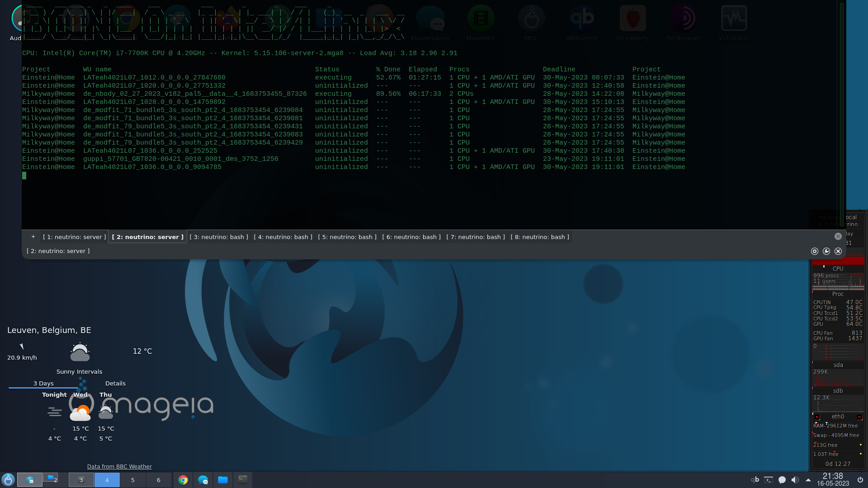Click the volume speaker tray icon
Screen dimensions: 868x488
(795, 480)
